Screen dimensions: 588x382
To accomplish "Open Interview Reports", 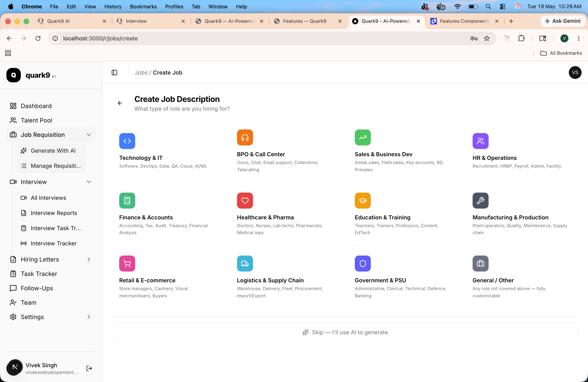I will tap(51, 213).
